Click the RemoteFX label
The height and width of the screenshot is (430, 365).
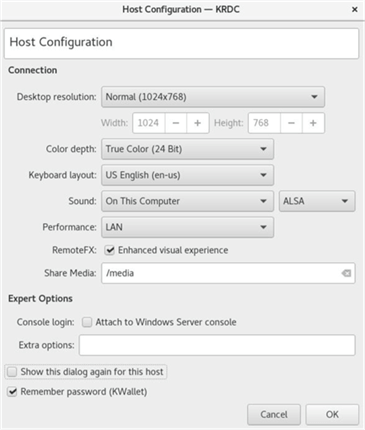click(74, 250)
